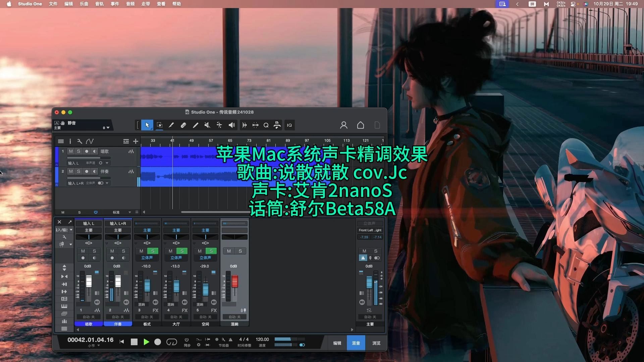
Task: Select the Eraser tool
Action: click(183, 125)
